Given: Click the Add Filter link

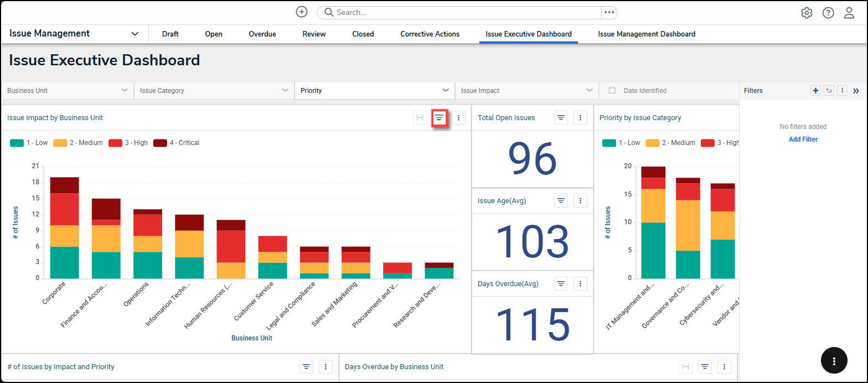Looking at the screenshot, I should [803, 139].
